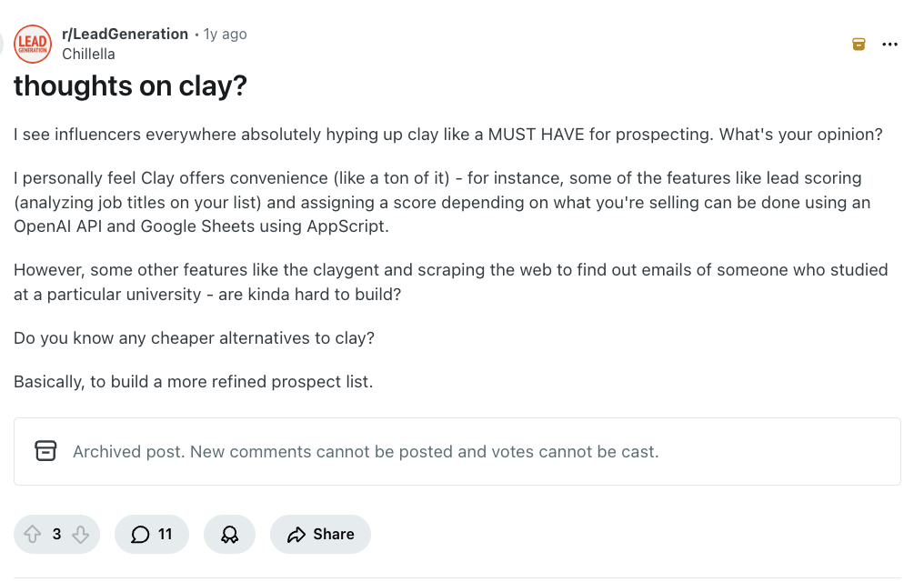The height and width of the screenshot is (582, 924).
Task: Share the post using the Share button
Action: tap(320, 534)
